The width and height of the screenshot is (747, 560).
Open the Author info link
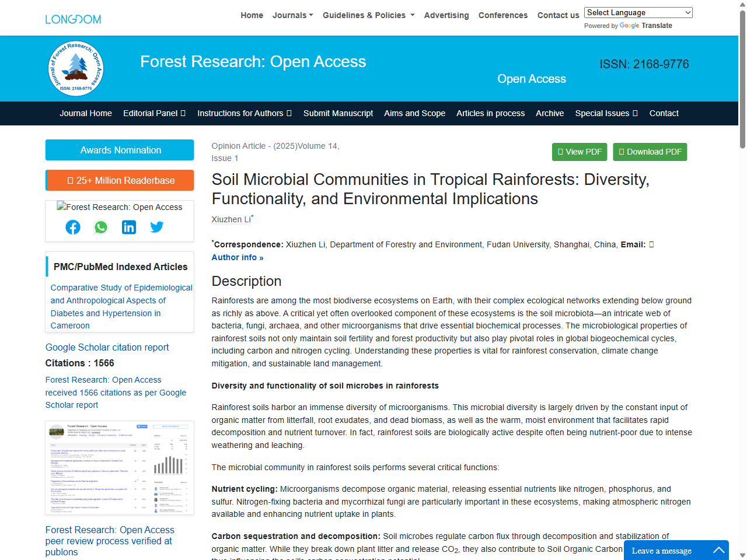click(237, 257)
